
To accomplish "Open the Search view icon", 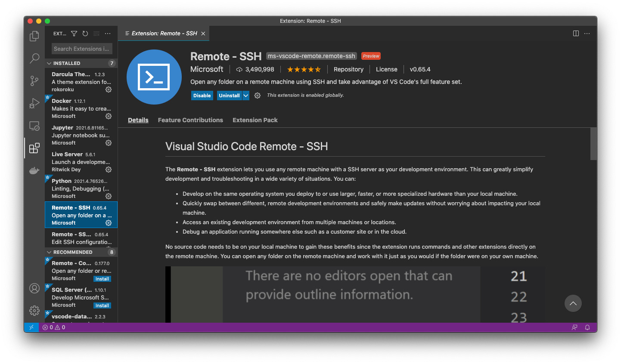I will coord(34,58).
